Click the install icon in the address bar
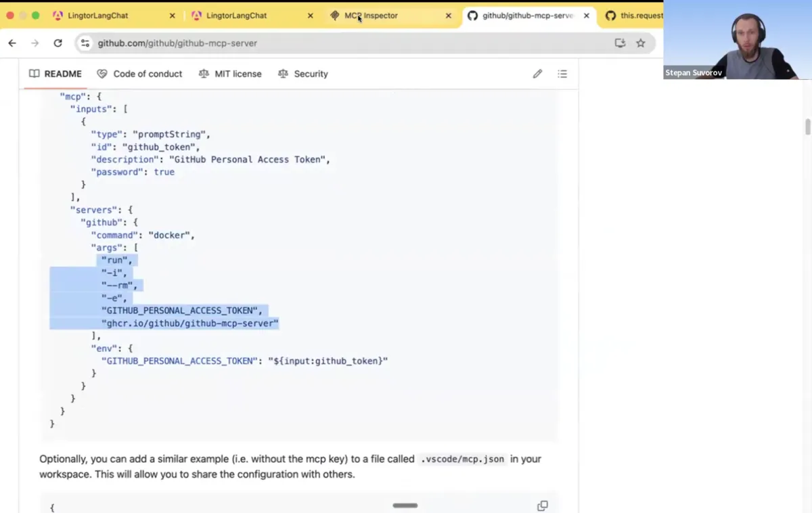812x513 pixels. pos(620,43)
